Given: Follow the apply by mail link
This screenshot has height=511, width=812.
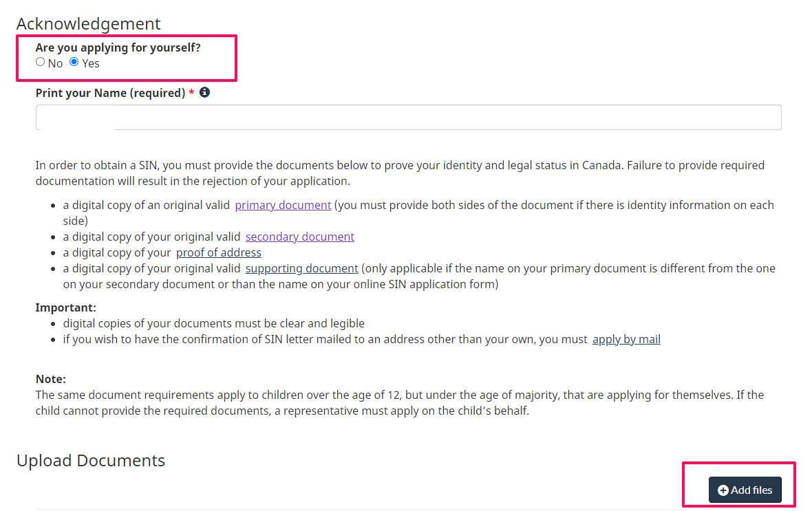Looking at the screenshot, I should click(x=626, y=339).
